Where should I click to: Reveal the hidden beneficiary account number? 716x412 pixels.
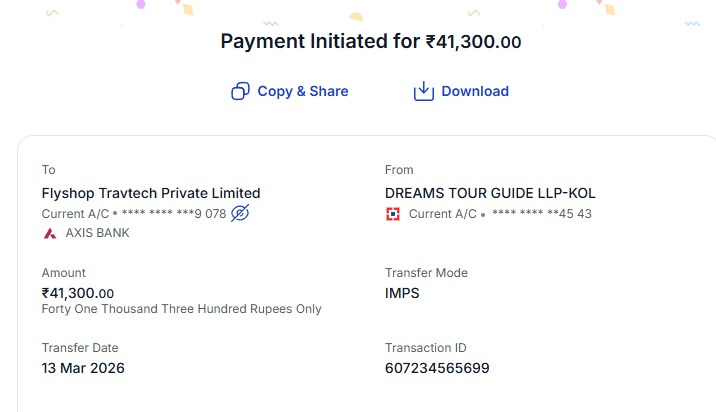240,213
